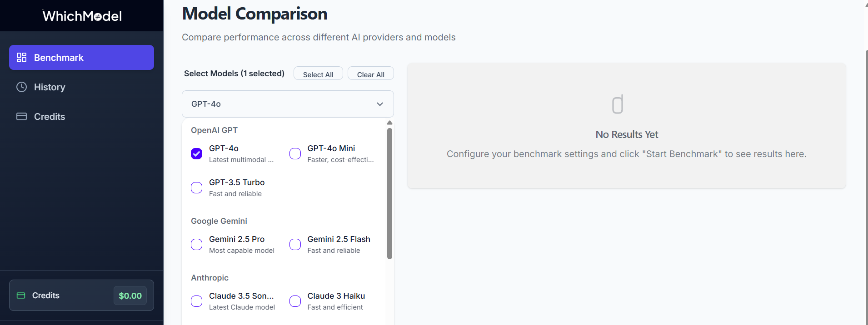The image size is (868, 325).
Task: Enable the GPT-4o Mini checkbox
Action: coord(295,154)
